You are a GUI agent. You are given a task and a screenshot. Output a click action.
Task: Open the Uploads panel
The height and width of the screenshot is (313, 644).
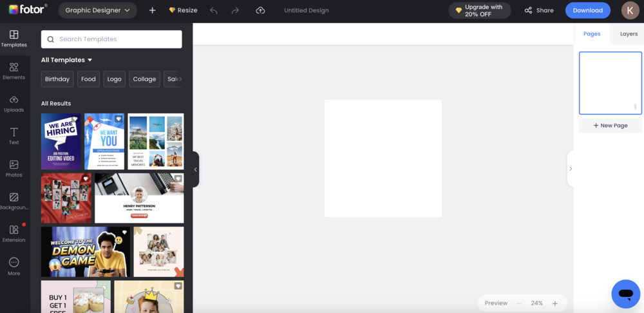[14, 103]
